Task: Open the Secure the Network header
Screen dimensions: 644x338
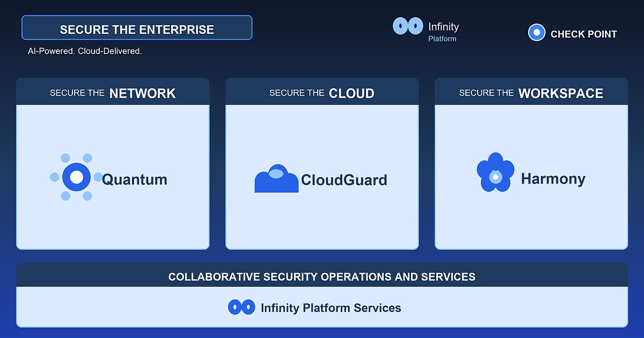Action: pyautogui.click(x=113, y=92)
